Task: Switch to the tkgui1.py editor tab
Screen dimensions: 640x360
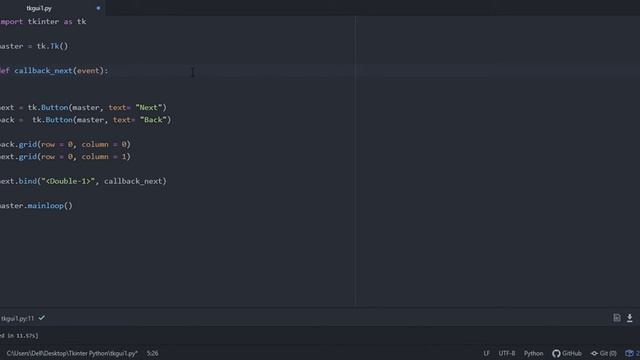Action: [x=39, y=8]
